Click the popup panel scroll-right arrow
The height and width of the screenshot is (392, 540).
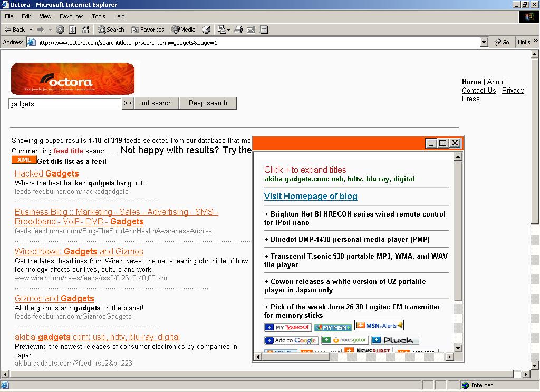tap(449, 357)
